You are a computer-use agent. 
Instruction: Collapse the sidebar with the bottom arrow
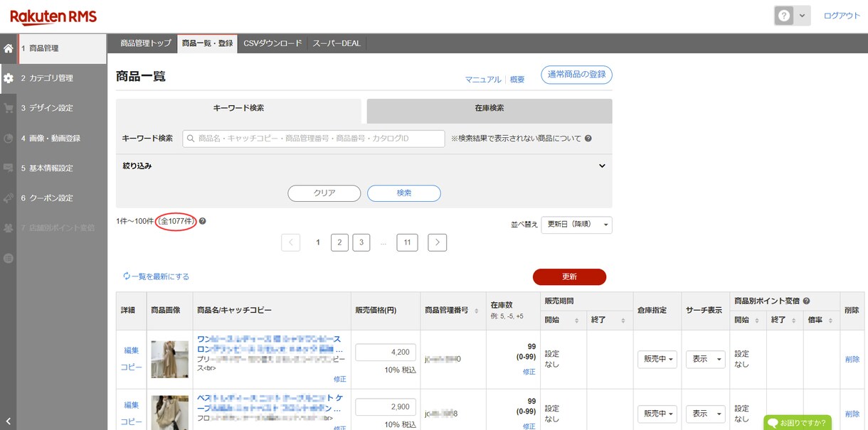coord(7,421)
